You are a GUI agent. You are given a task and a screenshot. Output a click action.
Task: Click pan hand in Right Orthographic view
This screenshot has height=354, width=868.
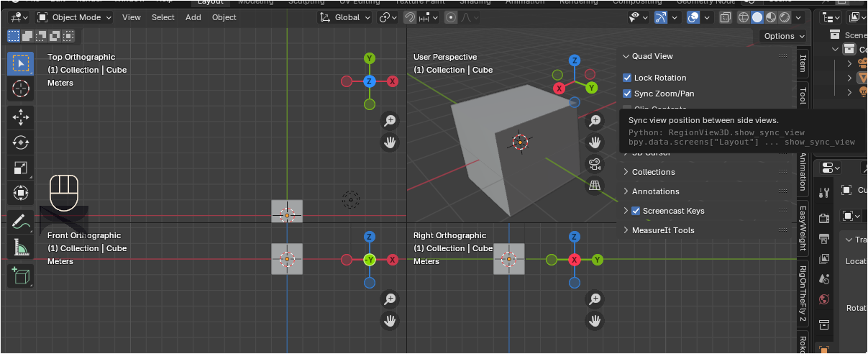point(595,320)
